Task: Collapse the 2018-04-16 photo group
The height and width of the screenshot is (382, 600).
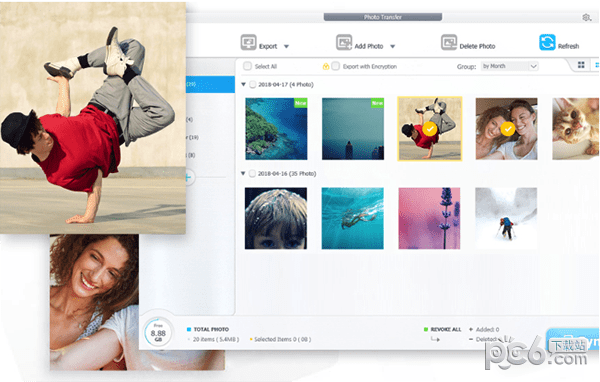Action: coord(243,173)
